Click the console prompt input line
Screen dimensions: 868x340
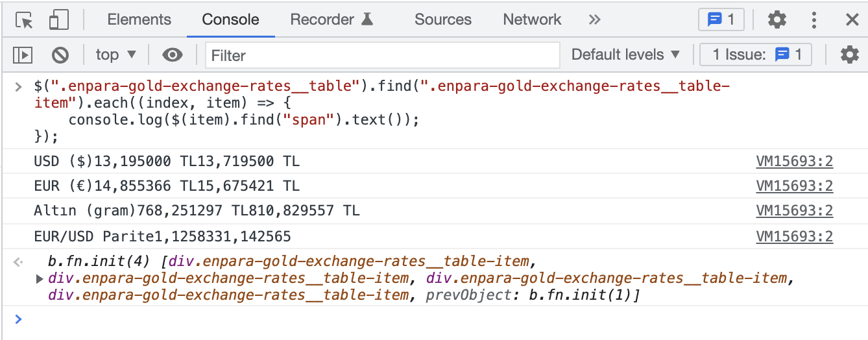coord(434,319)
